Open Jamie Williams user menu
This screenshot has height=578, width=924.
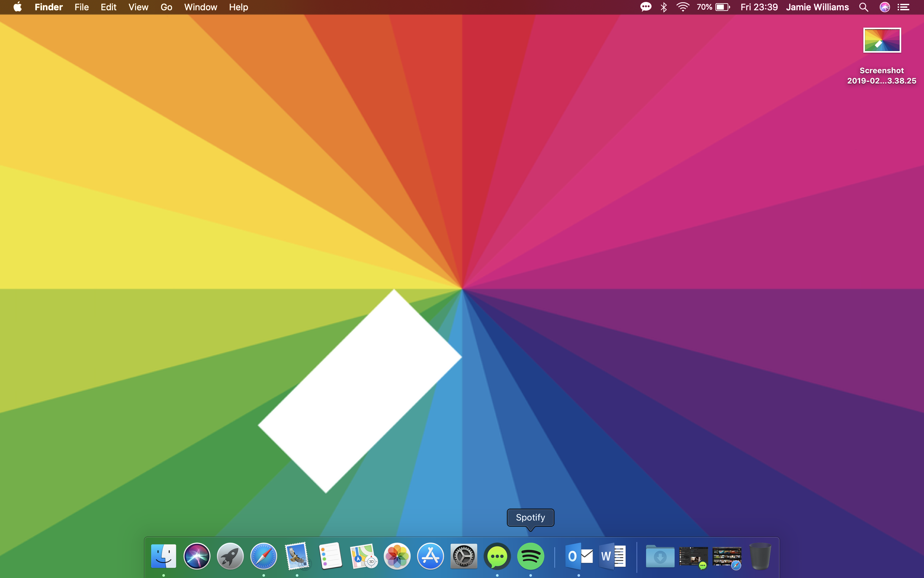817,7
